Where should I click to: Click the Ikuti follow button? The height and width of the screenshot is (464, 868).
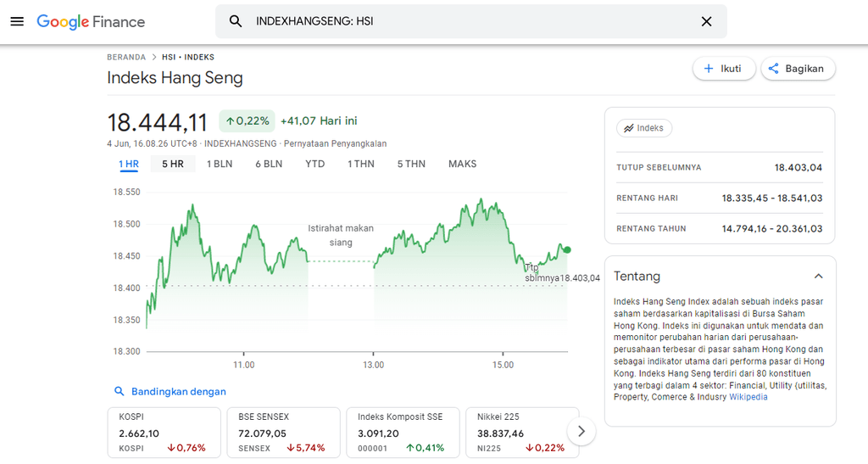pos(723,69)
